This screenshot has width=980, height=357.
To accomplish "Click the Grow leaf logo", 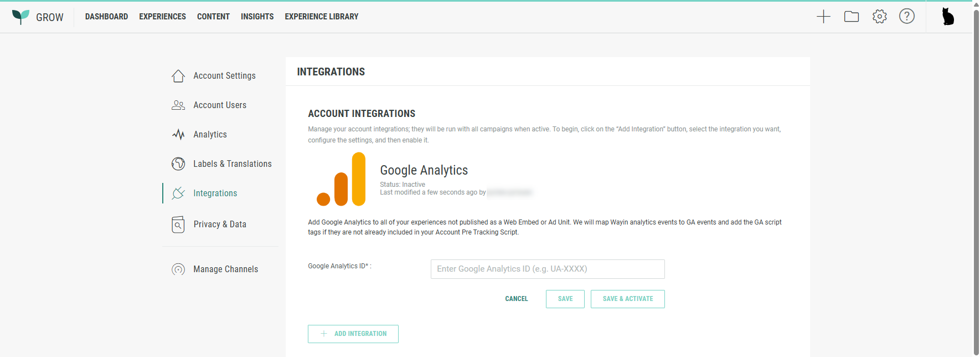I will pos(20,17).
